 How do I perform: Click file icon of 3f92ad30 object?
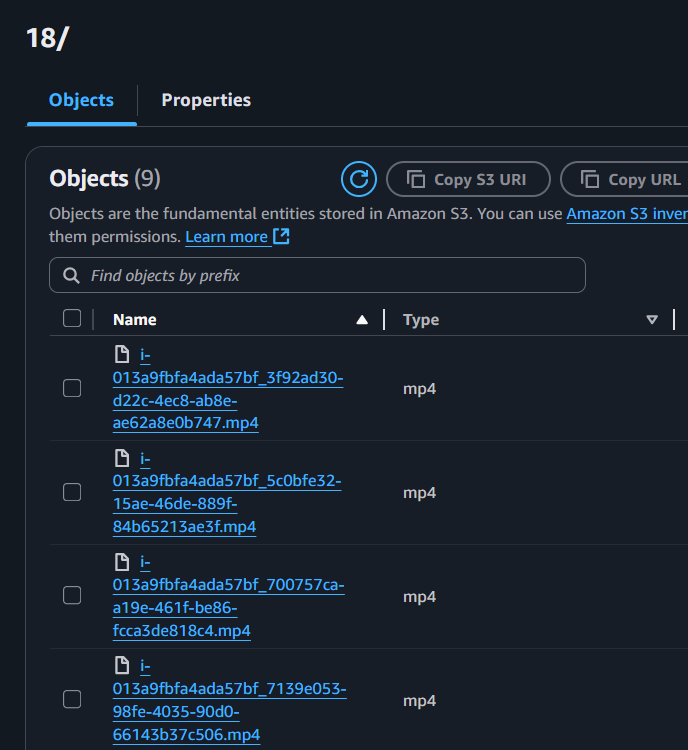pyautogui.click(x=122, y=354)
